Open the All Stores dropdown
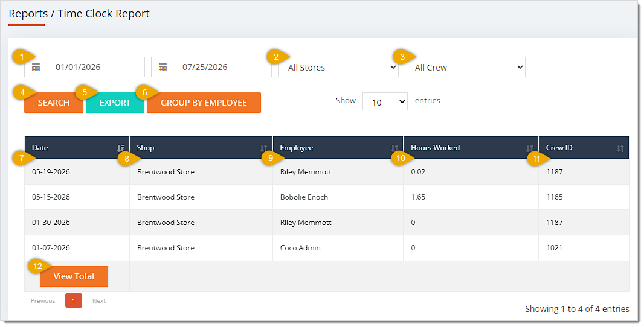This screenshot has height=327, width=644. point(338,67)
